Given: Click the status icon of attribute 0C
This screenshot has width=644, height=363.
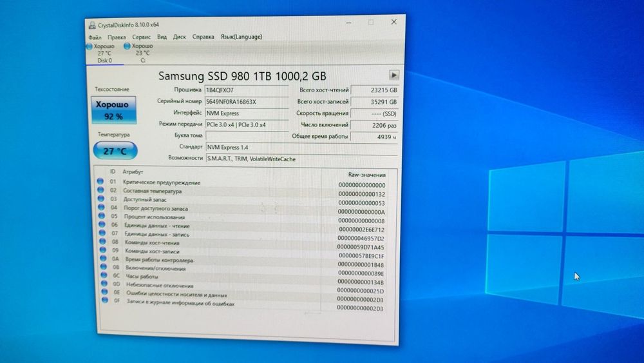Looking at the screenshot, I should (x=104, y=275).
